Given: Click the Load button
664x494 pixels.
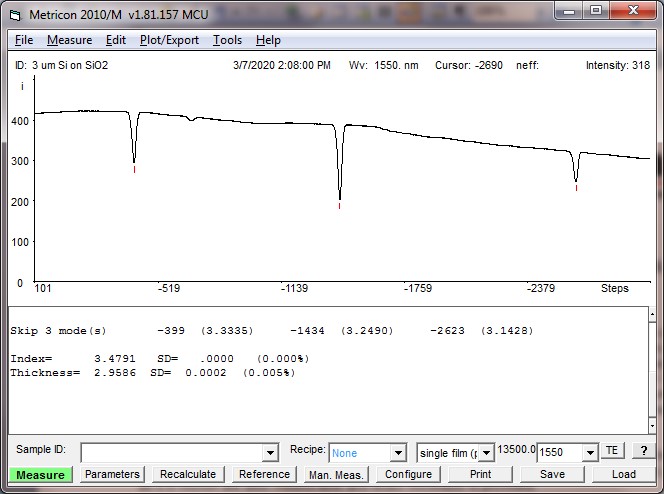Looking at the screenshot, I should (x=624, y=474).
